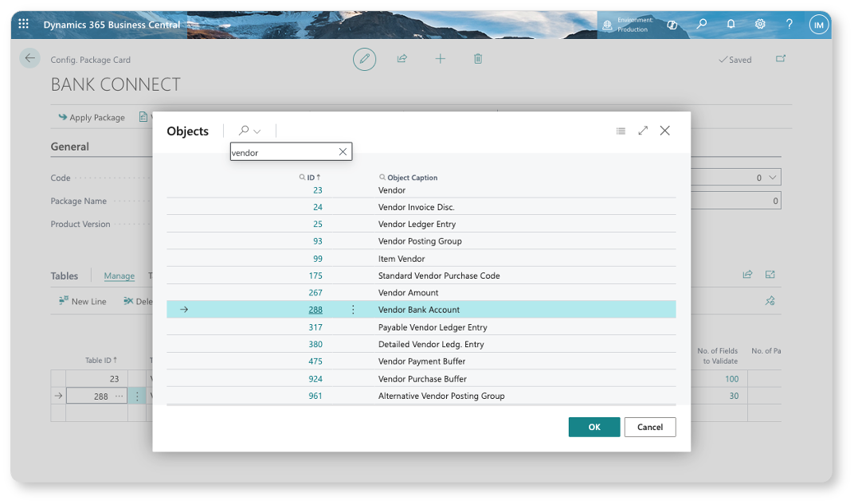Screen dimensions: 854x504
Task: Select the Vendor Payment Buffer row
Action: [421, 361]
